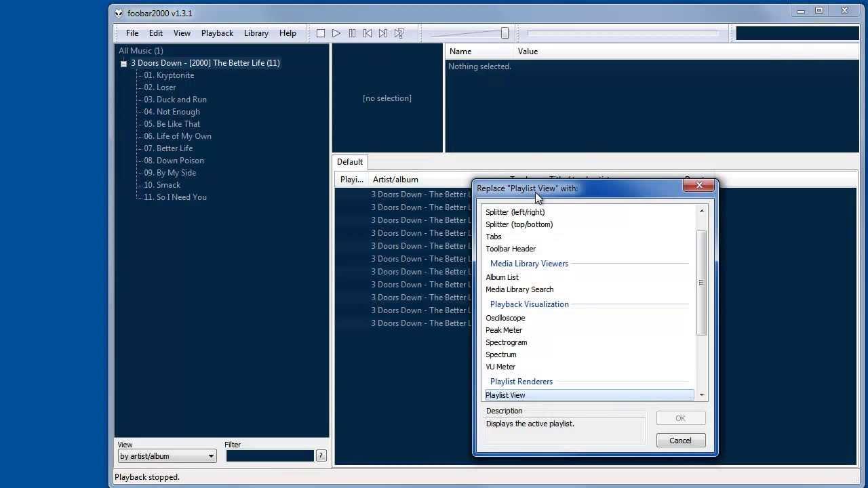
Task: Click the OK button in the dialog
Action: click(679, 418)
